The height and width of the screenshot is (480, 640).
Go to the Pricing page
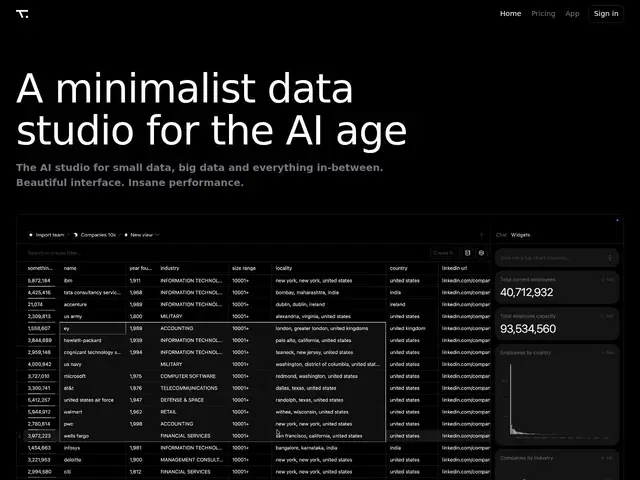pos(543,13)
